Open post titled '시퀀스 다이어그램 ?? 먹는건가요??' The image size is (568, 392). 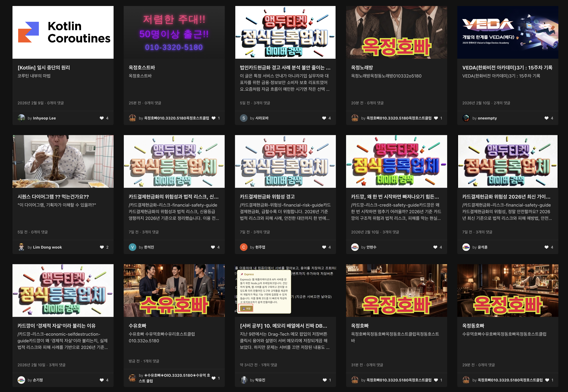pyautogui.click(x=53, y=196)
